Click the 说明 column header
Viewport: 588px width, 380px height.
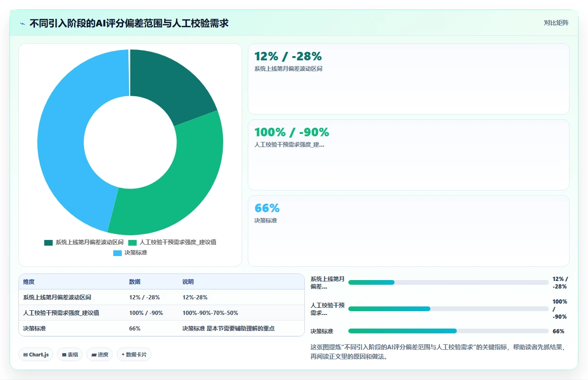[188, 282]
